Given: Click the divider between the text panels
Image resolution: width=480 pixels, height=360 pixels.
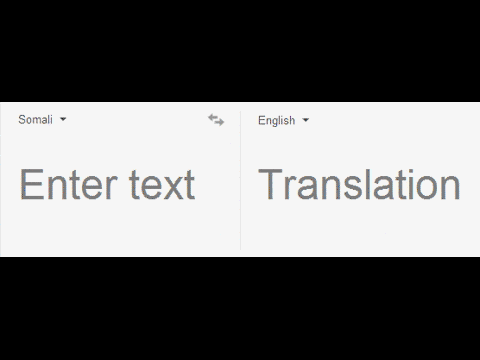Looking at the screenshot, I should point(240,180).
